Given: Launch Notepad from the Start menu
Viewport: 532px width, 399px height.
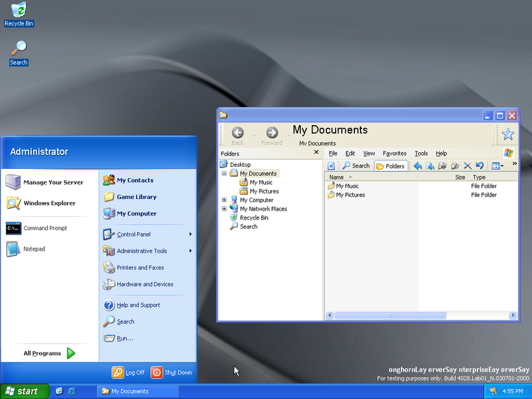Looking at the screenshot, I should [x=34, y=249].
